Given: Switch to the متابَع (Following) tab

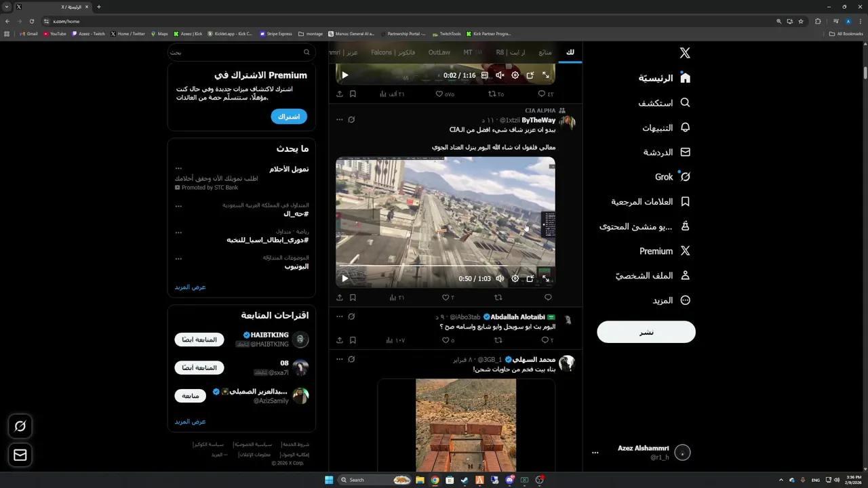Looking at the screenshot, I should [545, 52].
